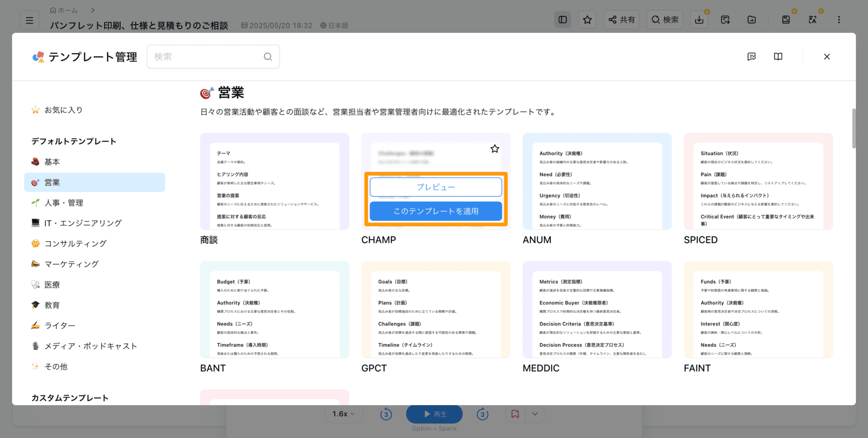Select the IT・エンジニアリング category
Image resolution: width=868 pixels, height=438 pixels.
click(95, 223)
